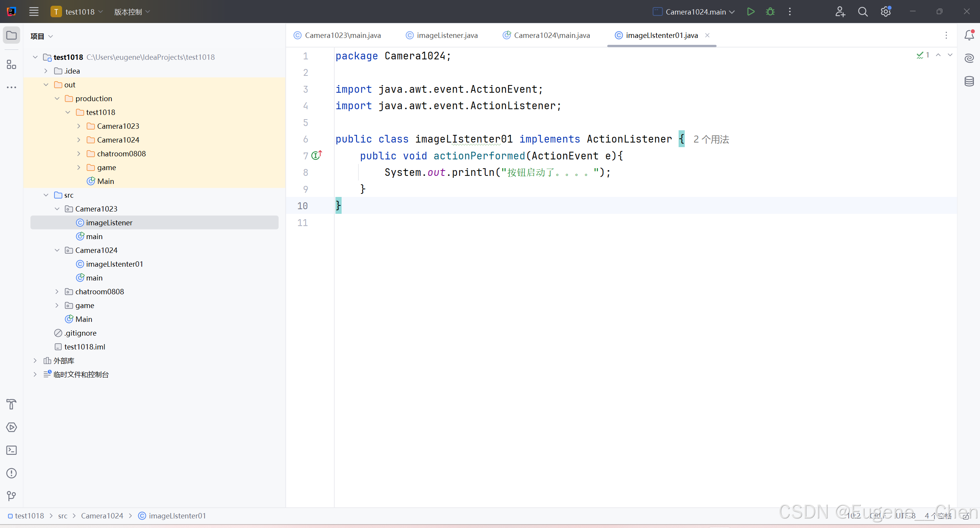
Task: Click the implements-method gutter icon on line 7
Action: click(316, 155)
